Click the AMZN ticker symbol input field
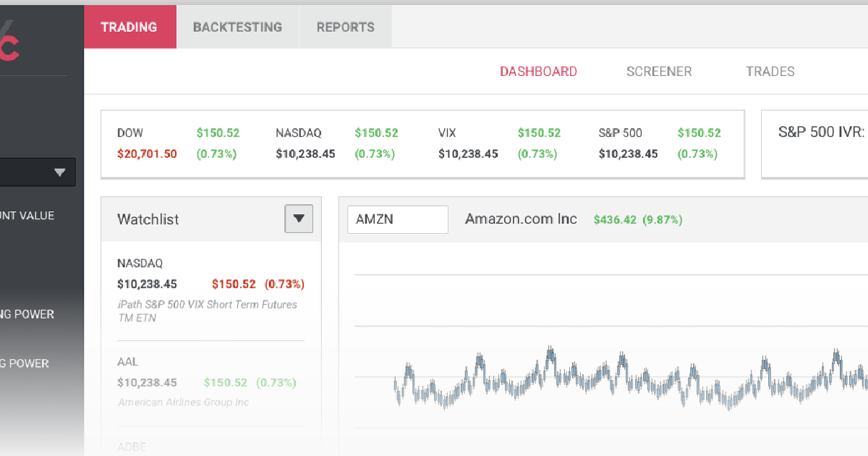Viewport: 868px width, 456px height. (397, 219)
